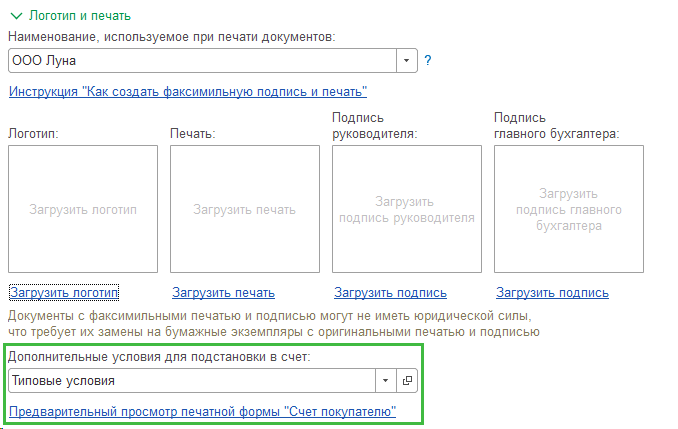678x429 pixels.
Task: Click Загрузить подпись link under director's signature
Action: [x=390, y=292]
